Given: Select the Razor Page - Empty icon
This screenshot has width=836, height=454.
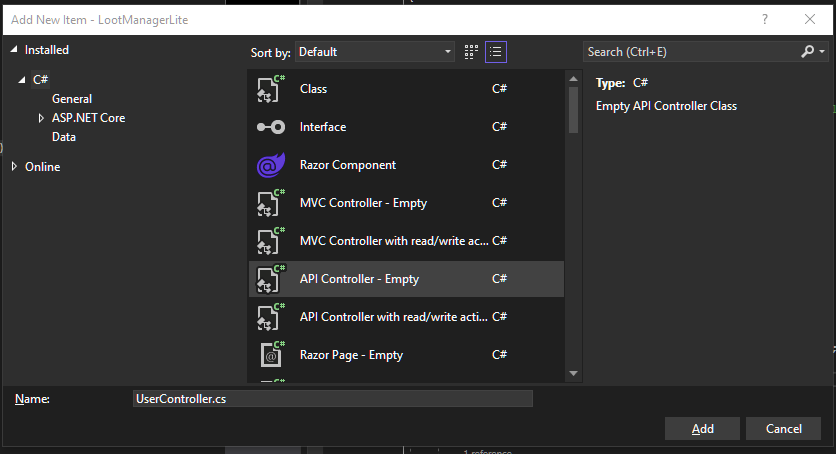Looking at the screenshot, I should 271,355.
